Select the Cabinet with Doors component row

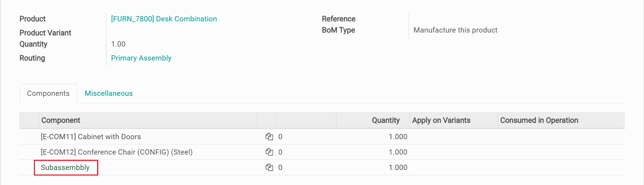[x=91, y=137]
